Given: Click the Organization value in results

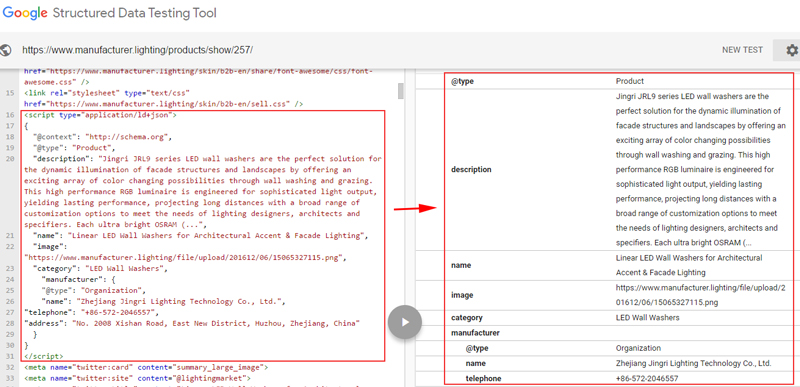Looking at the screenshot, I should point(638,348).
